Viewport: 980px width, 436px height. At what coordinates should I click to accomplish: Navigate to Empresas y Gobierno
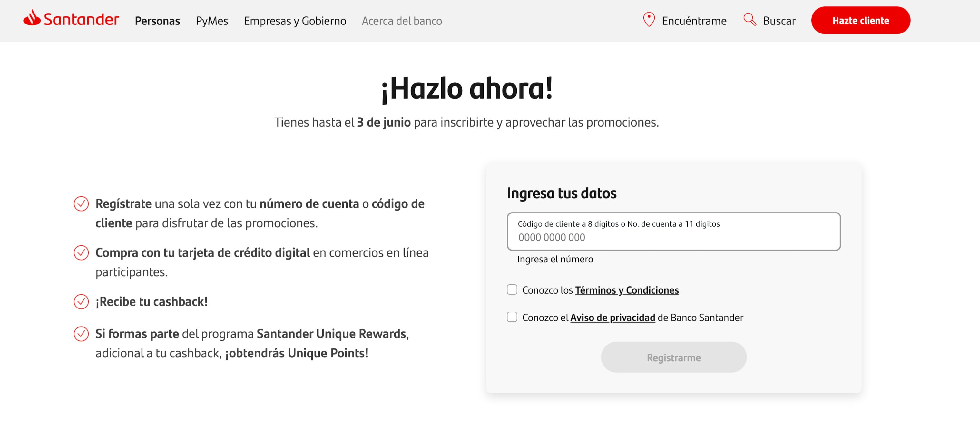pyautogui.click(x=295, y=21)
